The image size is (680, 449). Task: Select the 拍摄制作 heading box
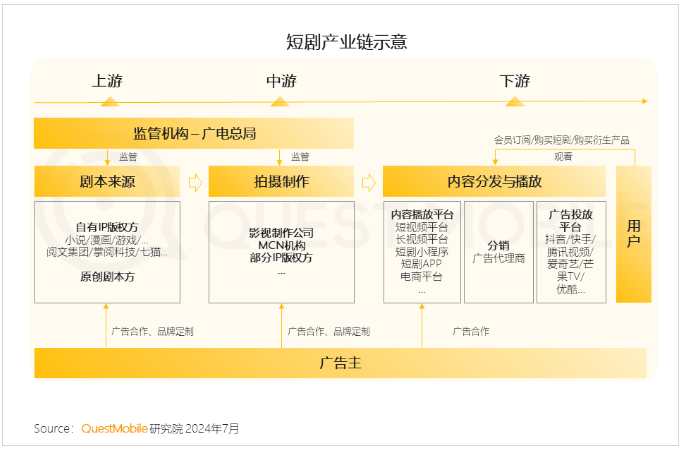(281, 182)
